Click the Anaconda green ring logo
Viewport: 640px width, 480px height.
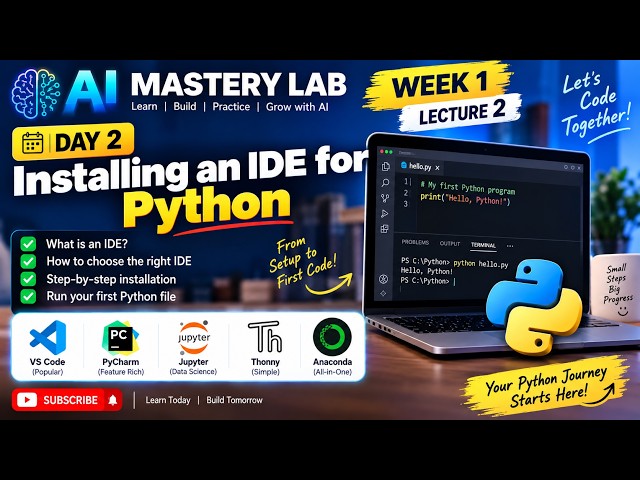(332, 337)
